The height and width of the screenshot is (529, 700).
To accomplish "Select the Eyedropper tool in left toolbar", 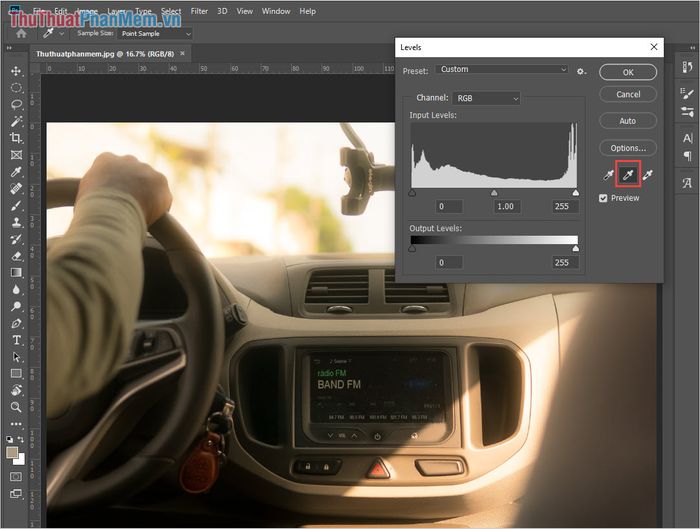I will pos(16,172).
